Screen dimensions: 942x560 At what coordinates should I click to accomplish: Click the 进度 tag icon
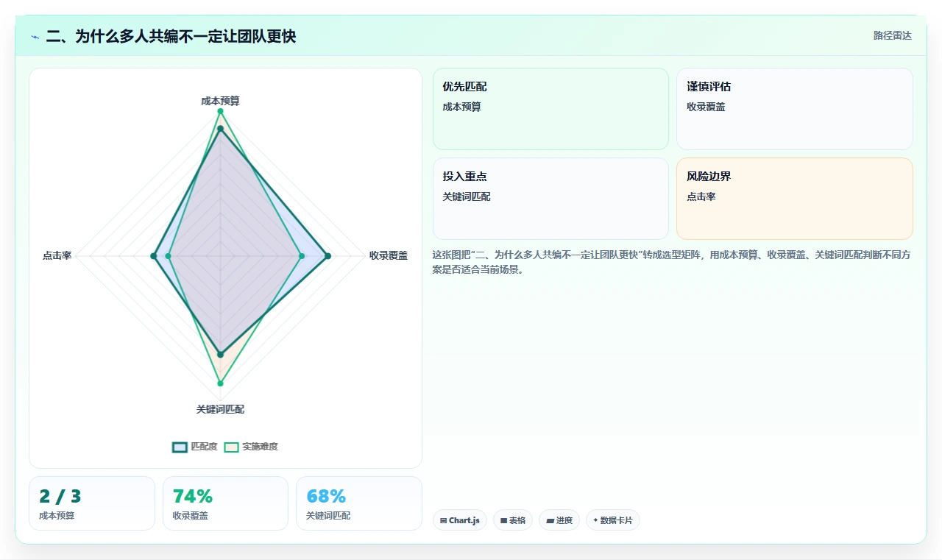tap(550, 520)
